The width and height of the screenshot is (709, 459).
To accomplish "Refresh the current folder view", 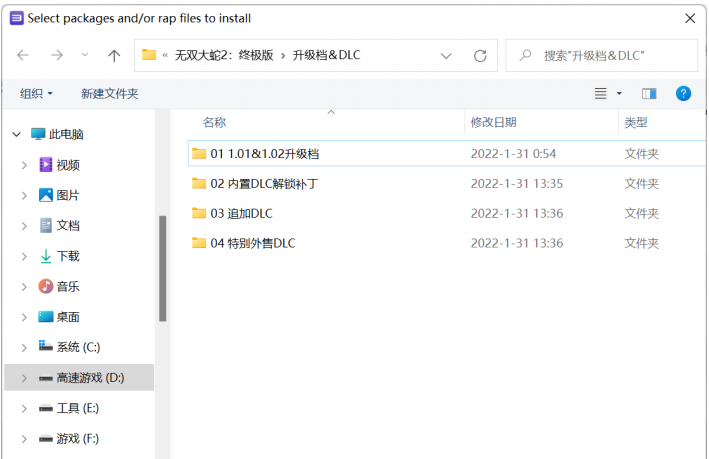I will pyautogui.click(x=480, y=55).
